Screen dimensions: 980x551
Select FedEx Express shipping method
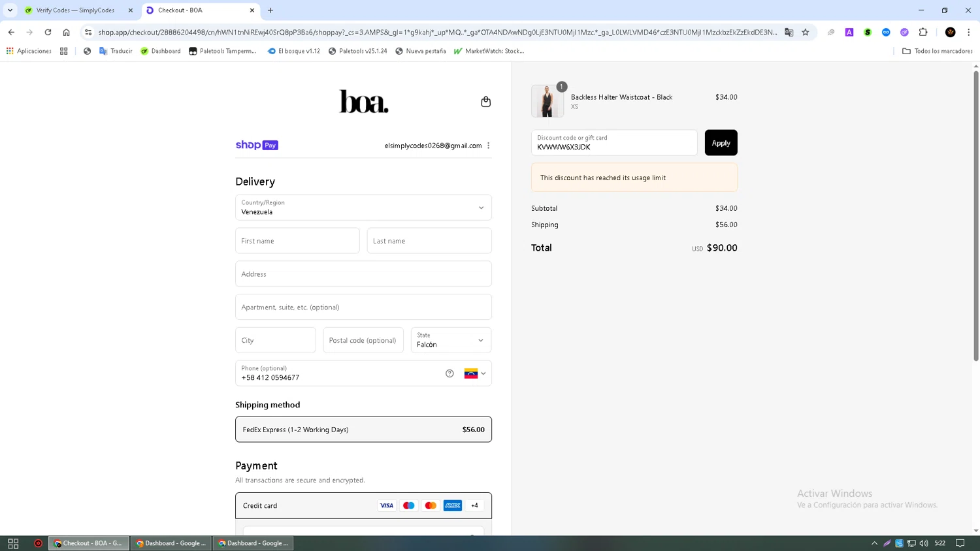[x=363, y=430]
